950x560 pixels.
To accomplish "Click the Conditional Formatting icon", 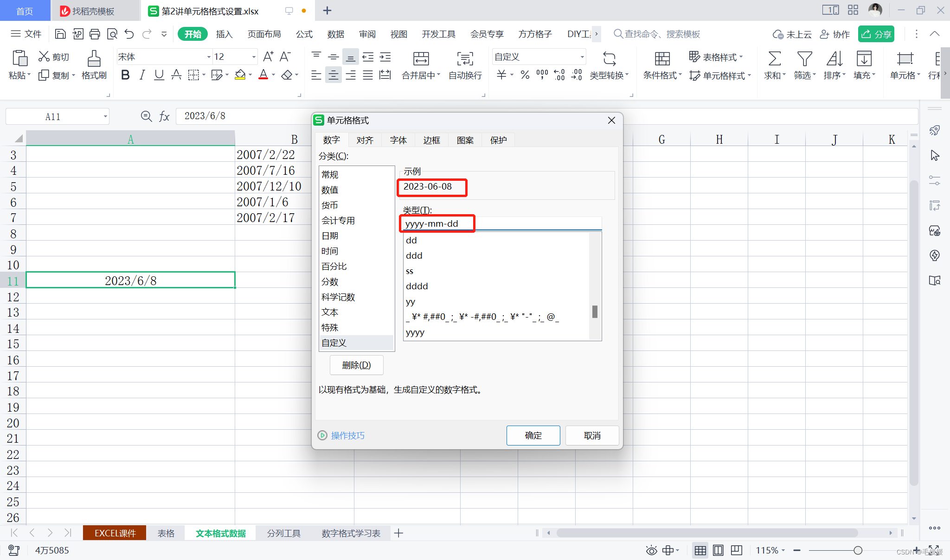I will (662, 59).
